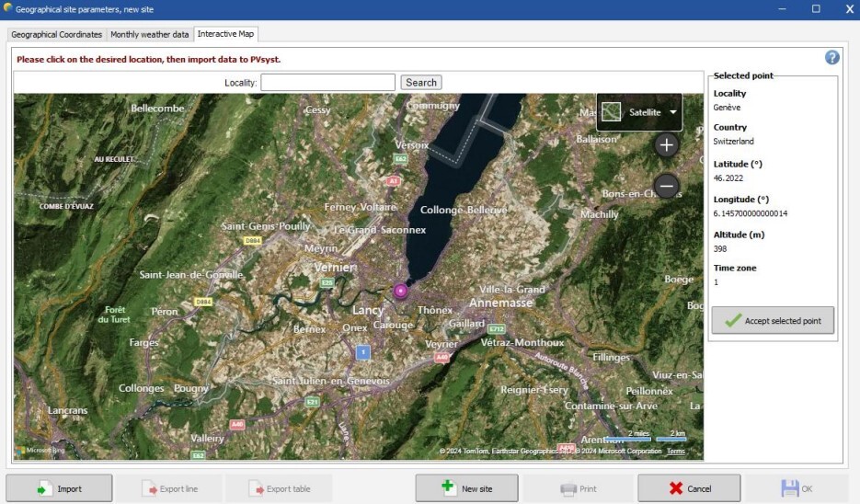This screenshot has width=860, height=504.
Task: Select the Interactive Map tab
Action: (225, 35)
